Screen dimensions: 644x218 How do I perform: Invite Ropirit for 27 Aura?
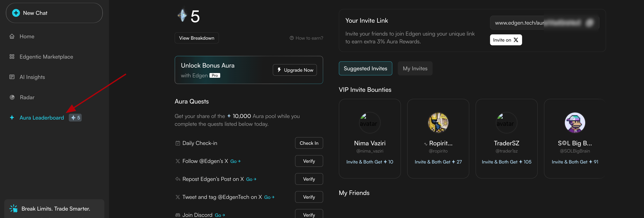click(x=438, y=162)
